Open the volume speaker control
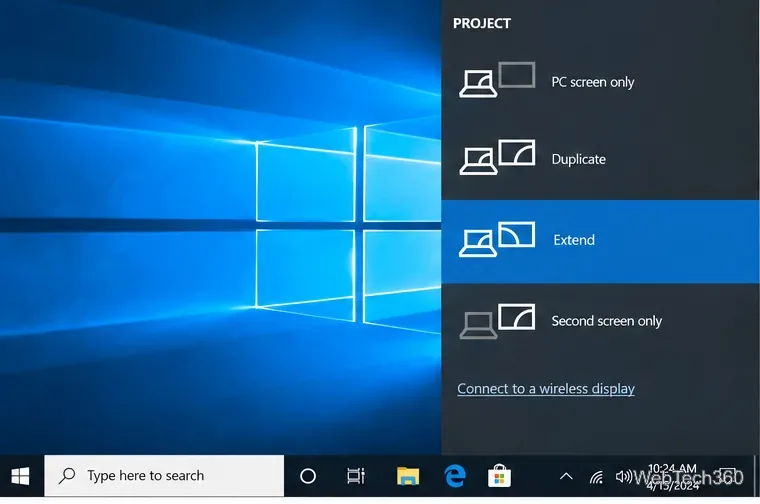Screen dimensions: 760x504 coord(623,476)
